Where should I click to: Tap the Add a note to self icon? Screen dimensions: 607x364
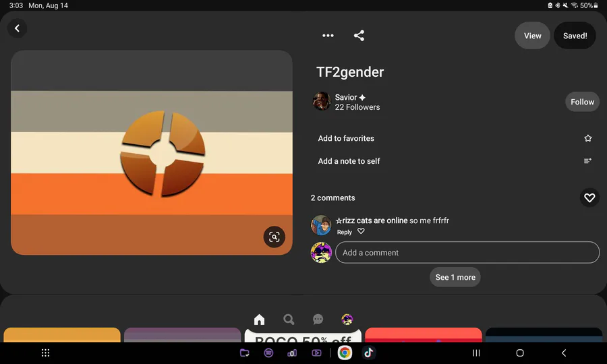pyautogui.click(x=587, y=161)
